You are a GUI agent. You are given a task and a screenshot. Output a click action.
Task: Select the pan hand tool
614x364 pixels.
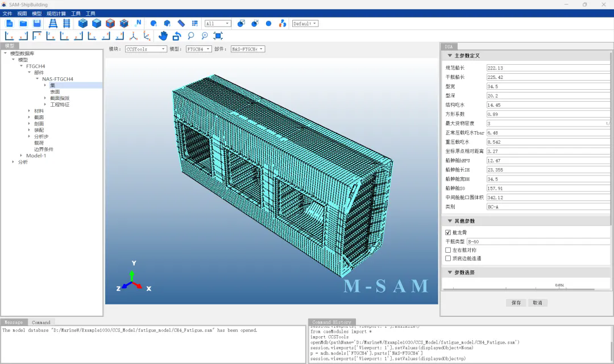tap(163, 36)
